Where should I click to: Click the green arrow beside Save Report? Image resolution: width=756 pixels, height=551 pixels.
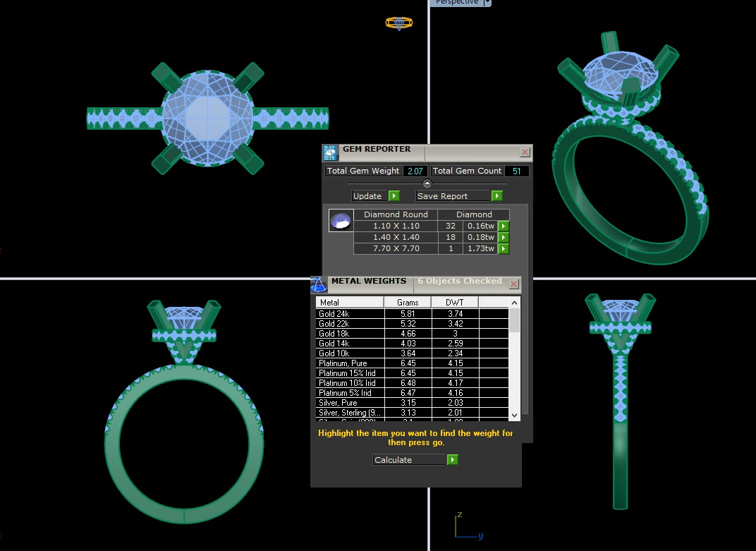pos(497,196)
